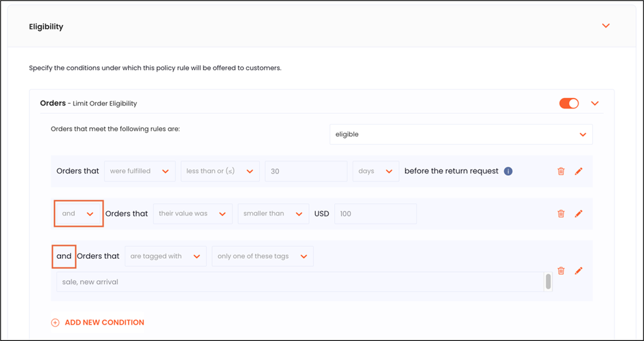Click the USD value field showing 100
The width and height of the screenshot is (644, 341).
(375, 214)
